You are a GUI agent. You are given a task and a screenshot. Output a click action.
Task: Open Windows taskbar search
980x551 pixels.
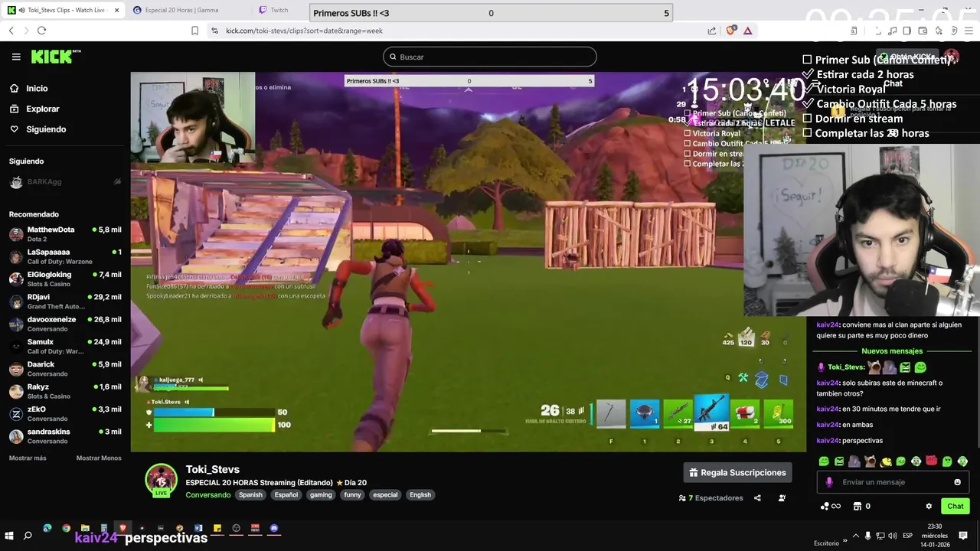point(28,536)
